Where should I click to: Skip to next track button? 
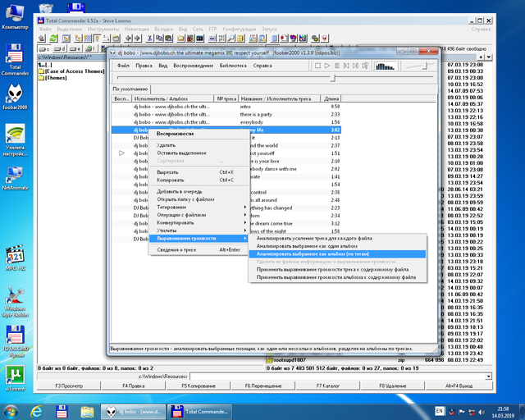point(355,66)
